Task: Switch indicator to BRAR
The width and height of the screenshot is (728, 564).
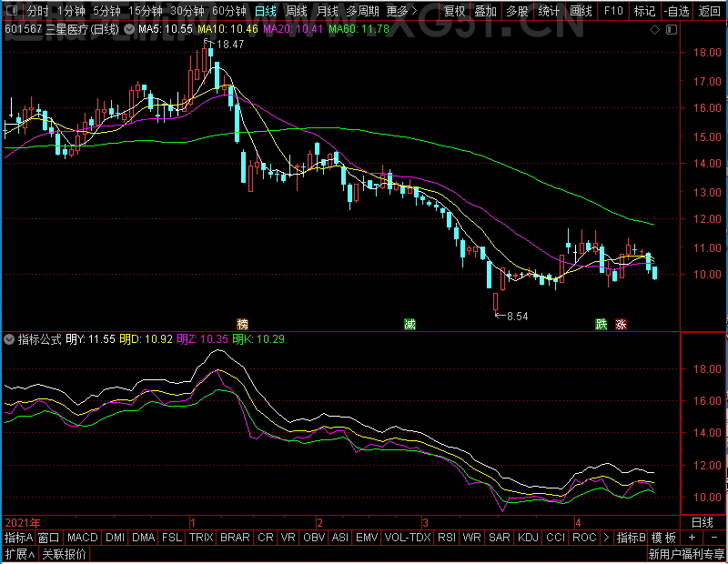Action: click(x=235, y=538)
